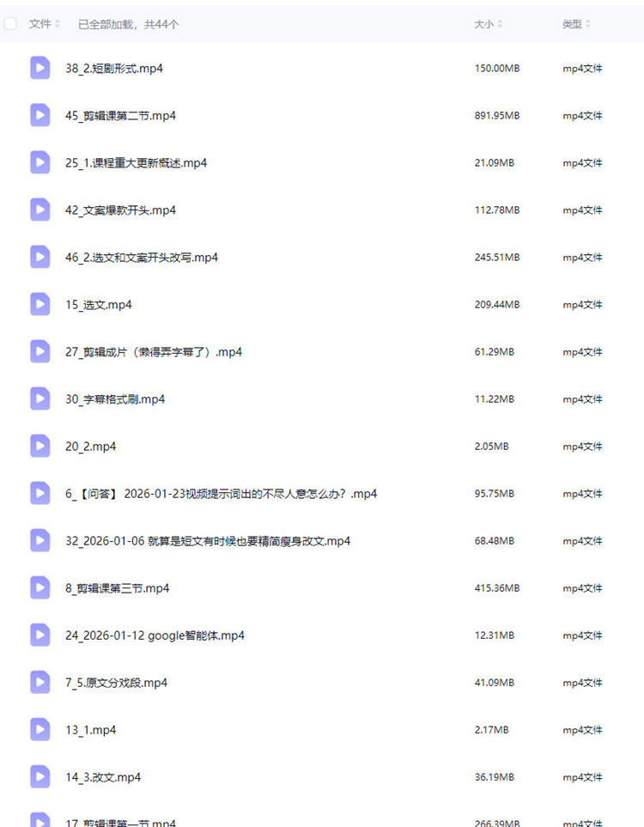Click video icon for 30_字幕格式刷.mp4
The image size is (644, 827).
(x=40, y=398)
